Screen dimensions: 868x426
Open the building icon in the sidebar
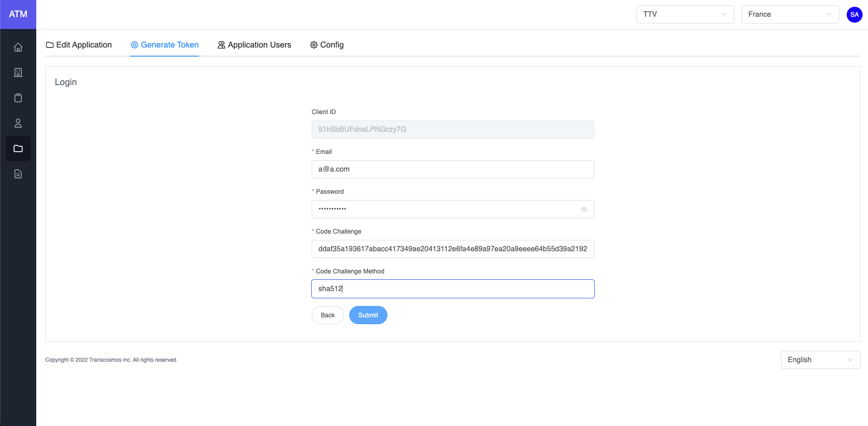[x=18, y=72]
